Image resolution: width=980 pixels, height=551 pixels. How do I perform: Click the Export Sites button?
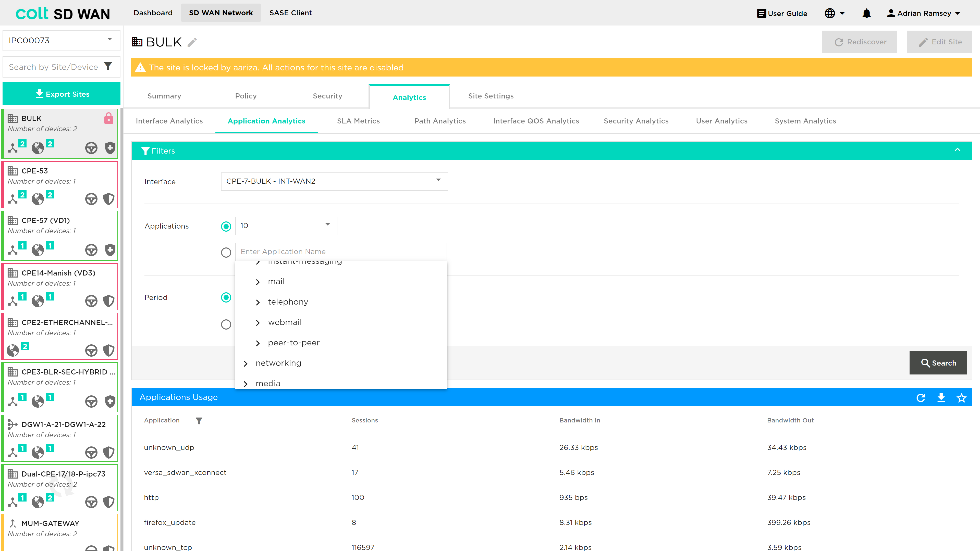pyautogui.click(x=61, y=94)
